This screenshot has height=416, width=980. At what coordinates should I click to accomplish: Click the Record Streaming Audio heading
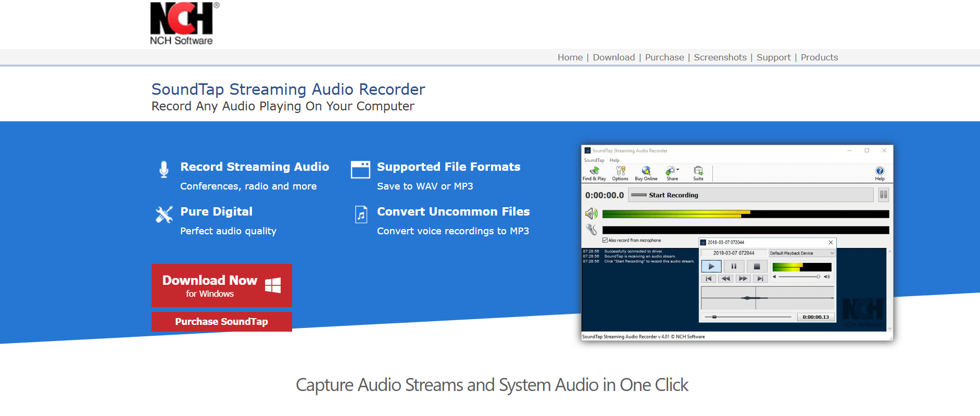255,167
